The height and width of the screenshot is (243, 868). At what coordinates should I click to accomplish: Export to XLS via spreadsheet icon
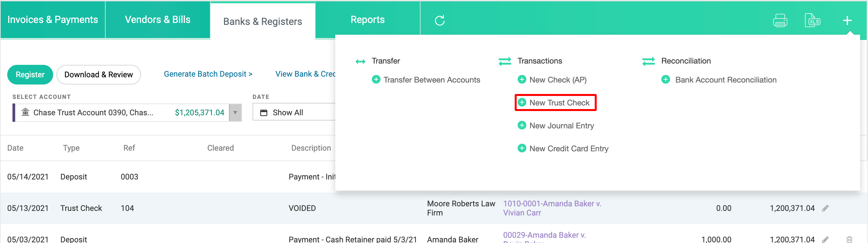click(813, 21)
